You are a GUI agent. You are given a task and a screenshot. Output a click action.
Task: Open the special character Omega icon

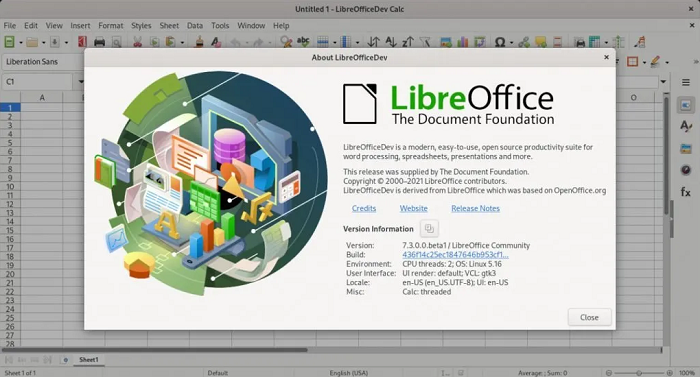500,42
